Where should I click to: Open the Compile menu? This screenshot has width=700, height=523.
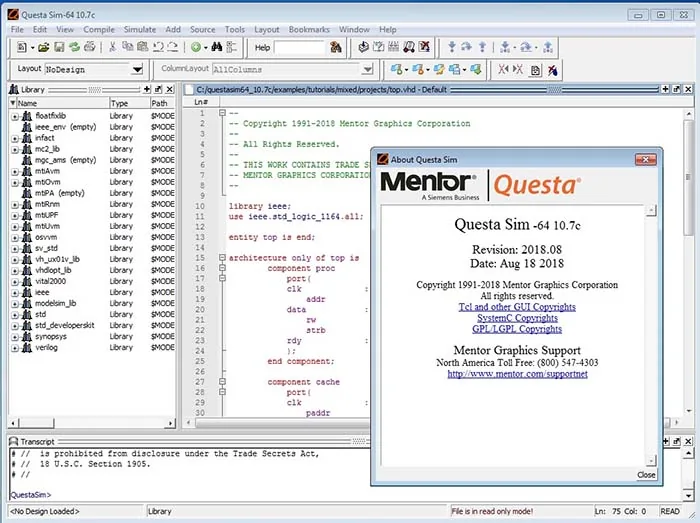(x=99, y=29)
